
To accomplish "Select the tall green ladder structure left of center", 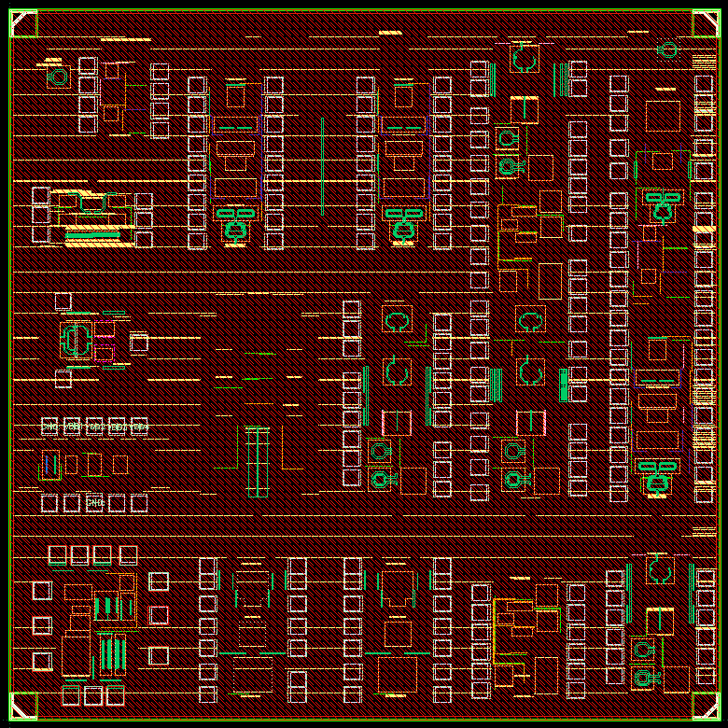I will (x=258, y=462).
